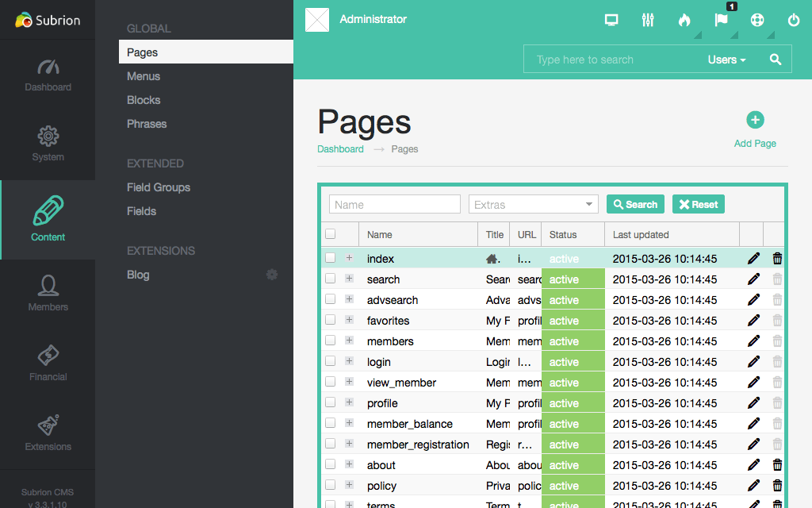Tick the checkbox for the search row
Viewport: 812px width, 508px height.
331,279
